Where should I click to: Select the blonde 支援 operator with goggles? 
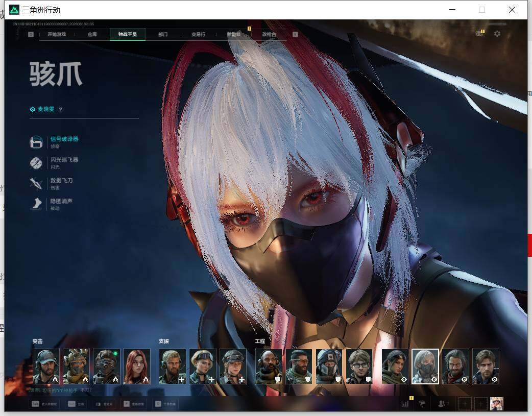point(203,366)
